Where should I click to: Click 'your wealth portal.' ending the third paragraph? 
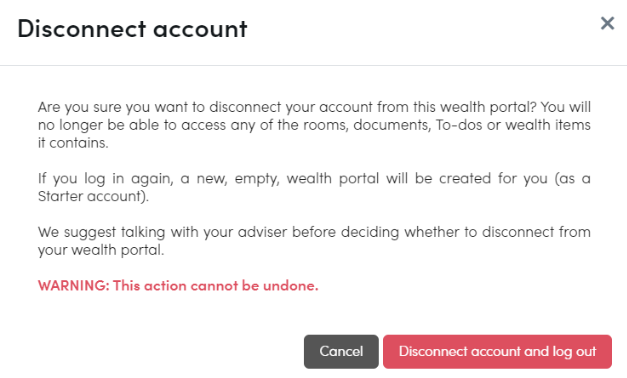pos(101,250)
